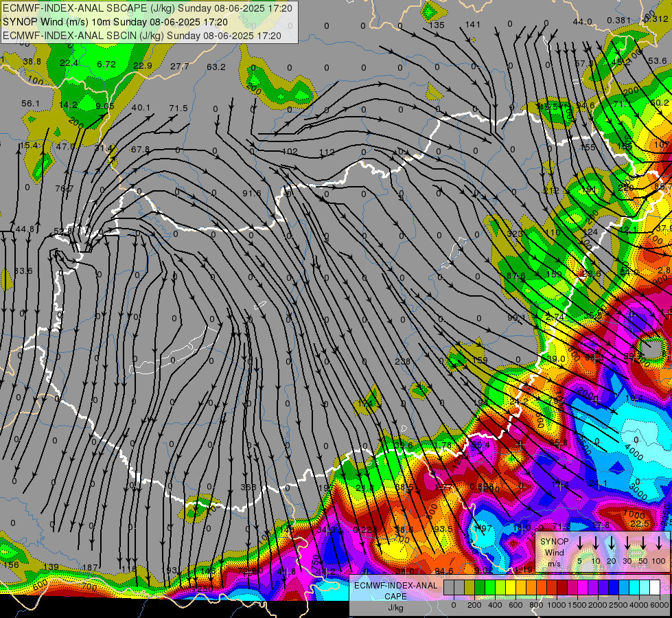Click the 71.5 value on the map
The width and height of the screenshot is (672, 618).
(178, 108)
